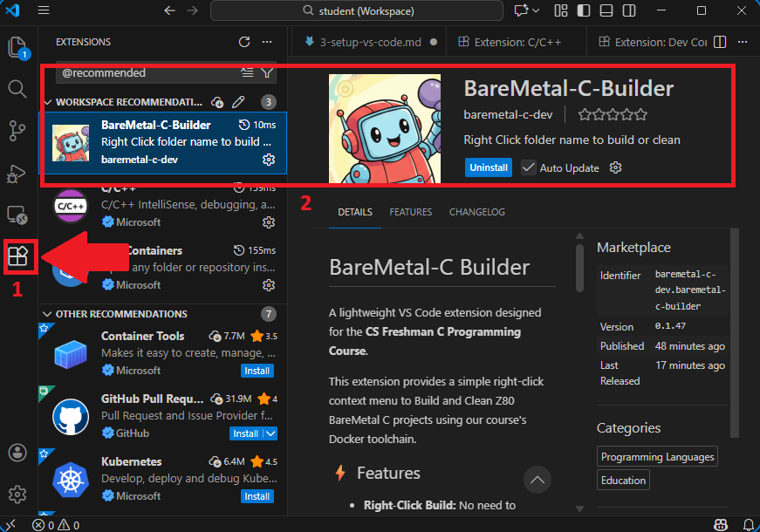Collapse the WORKSPACE RECOMMENDATIONS section
The image size is (760, 532).
pyautogui.click(x=49, y=102)
